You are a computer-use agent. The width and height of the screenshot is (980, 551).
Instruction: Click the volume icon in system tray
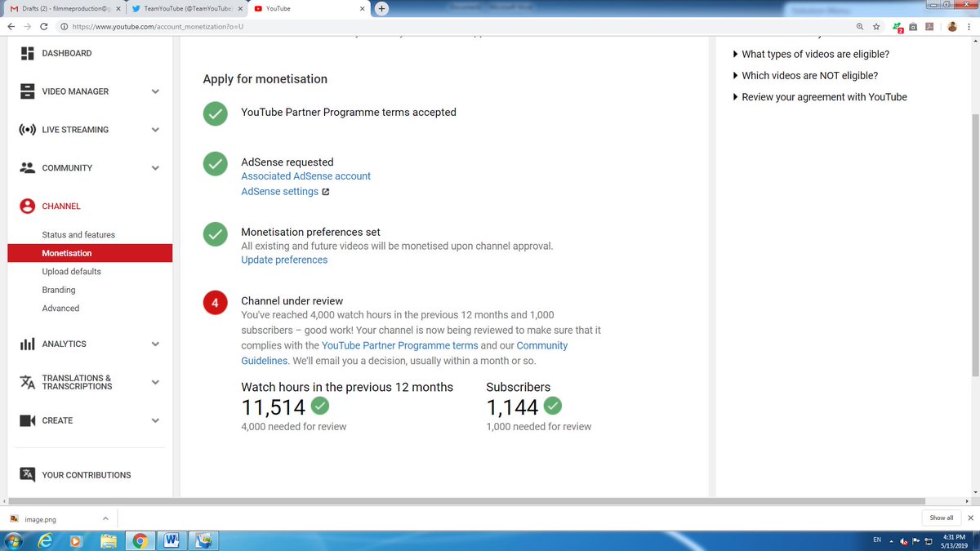[905, 540]
